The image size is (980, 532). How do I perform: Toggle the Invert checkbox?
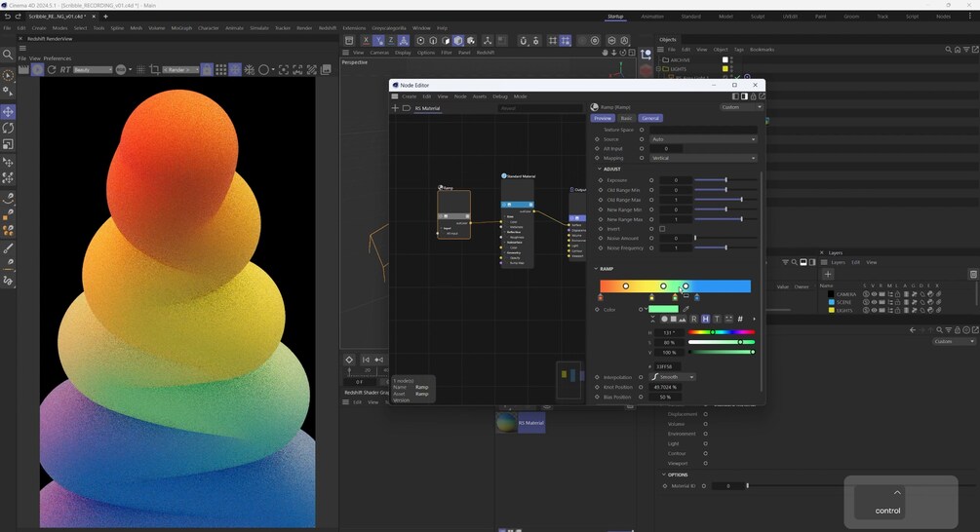pos(662,229)
